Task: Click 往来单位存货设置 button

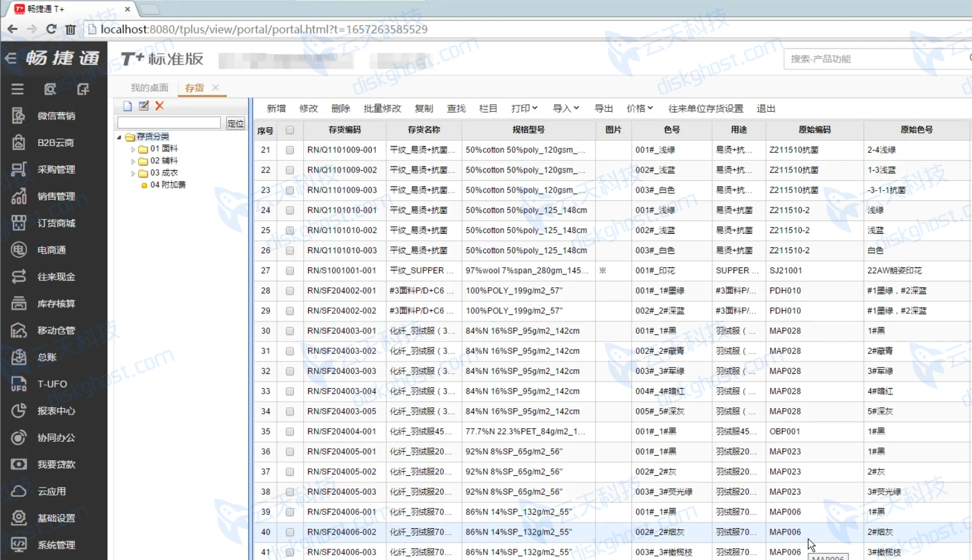Action: (706, 108)
